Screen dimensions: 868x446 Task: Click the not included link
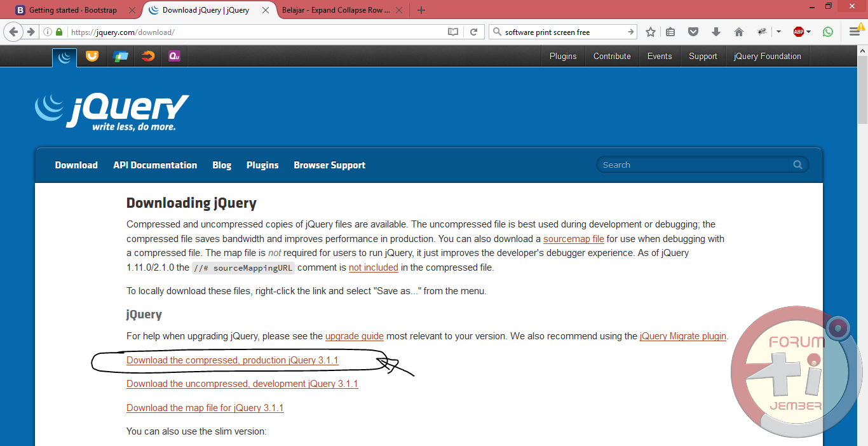click(374, 267)
